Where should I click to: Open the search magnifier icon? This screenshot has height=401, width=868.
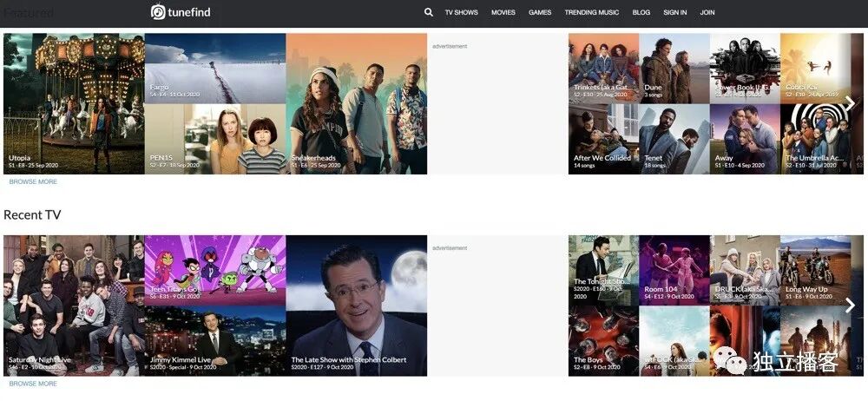point(429,11)
